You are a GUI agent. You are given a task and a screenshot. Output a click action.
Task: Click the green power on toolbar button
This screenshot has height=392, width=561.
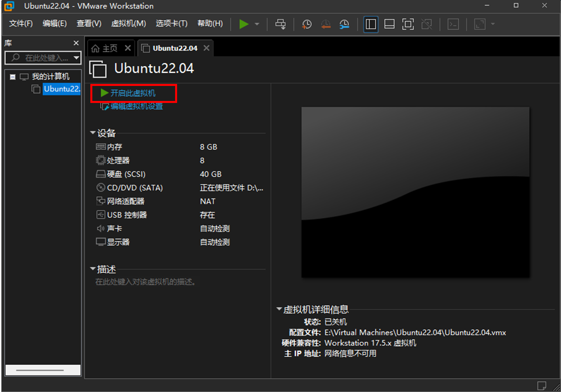coord(244,24)
